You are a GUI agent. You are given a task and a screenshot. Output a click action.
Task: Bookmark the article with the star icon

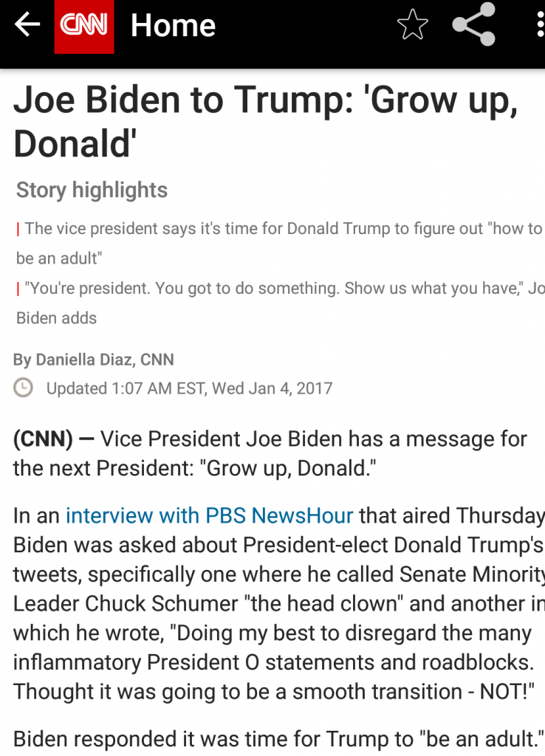(412, 26)
